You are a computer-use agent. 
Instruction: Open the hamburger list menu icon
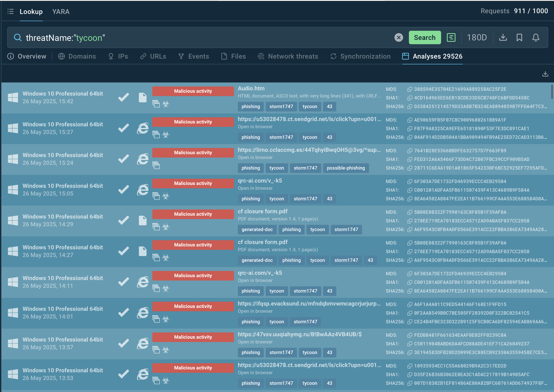point(10,11)
